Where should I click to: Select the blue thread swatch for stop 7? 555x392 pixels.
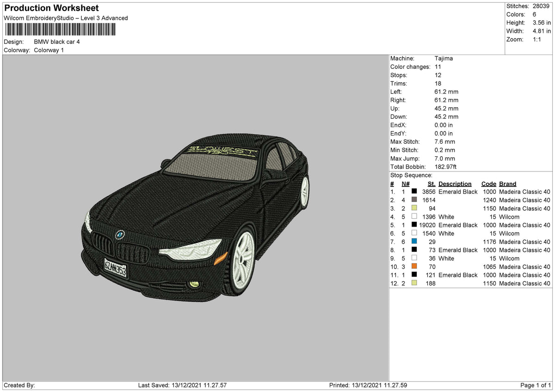coord(414,241)
